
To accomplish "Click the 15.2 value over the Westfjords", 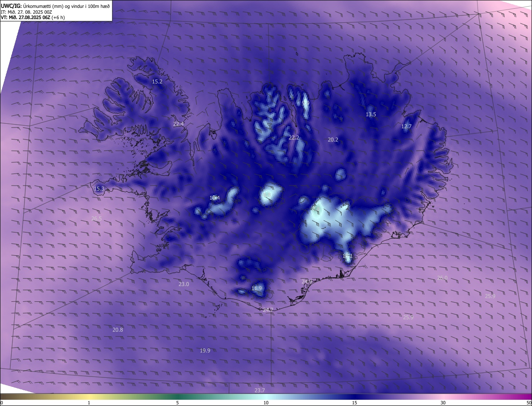I will (157, 82).
